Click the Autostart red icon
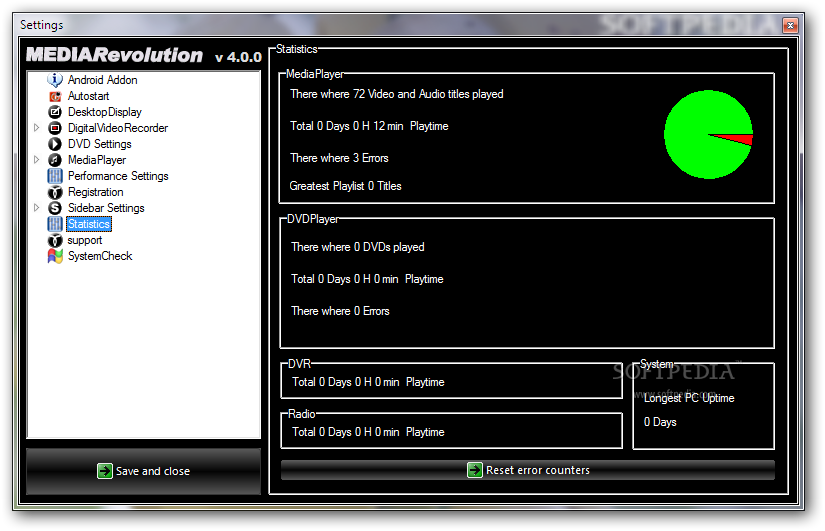The image size is (825, 531). pyautogui.click(x=55, y=96)
